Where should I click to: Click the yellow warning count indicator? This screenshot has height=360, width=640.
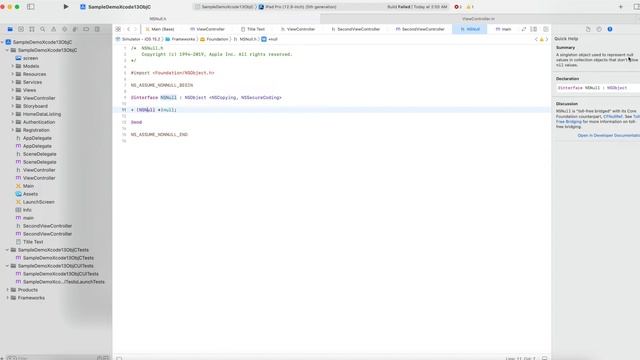470,7
